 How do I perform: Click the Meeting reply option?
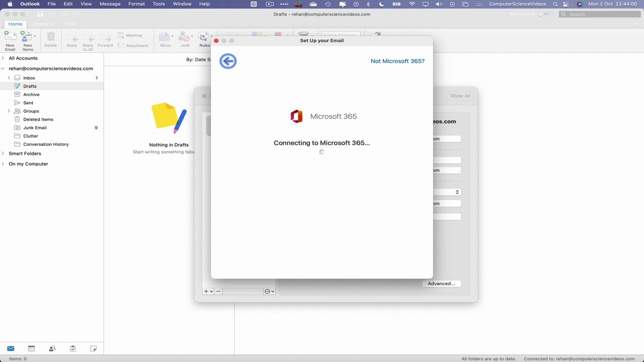point(130,35)
